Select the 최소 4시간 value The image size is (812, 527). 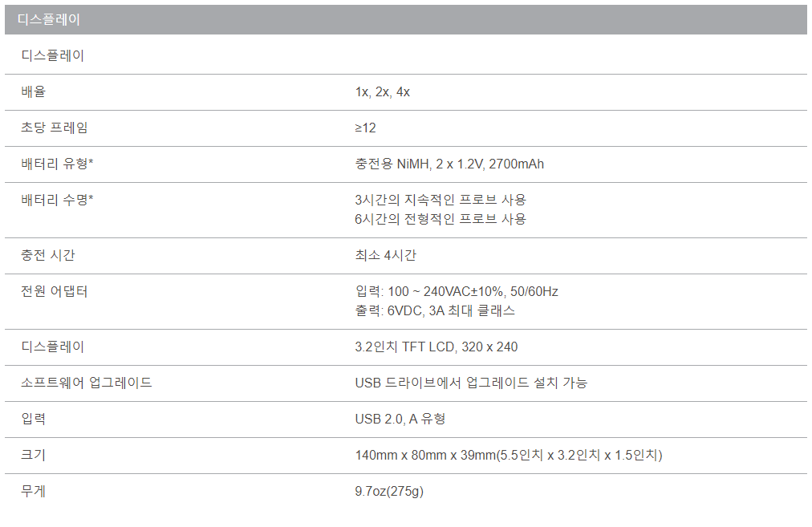(386, 256)
